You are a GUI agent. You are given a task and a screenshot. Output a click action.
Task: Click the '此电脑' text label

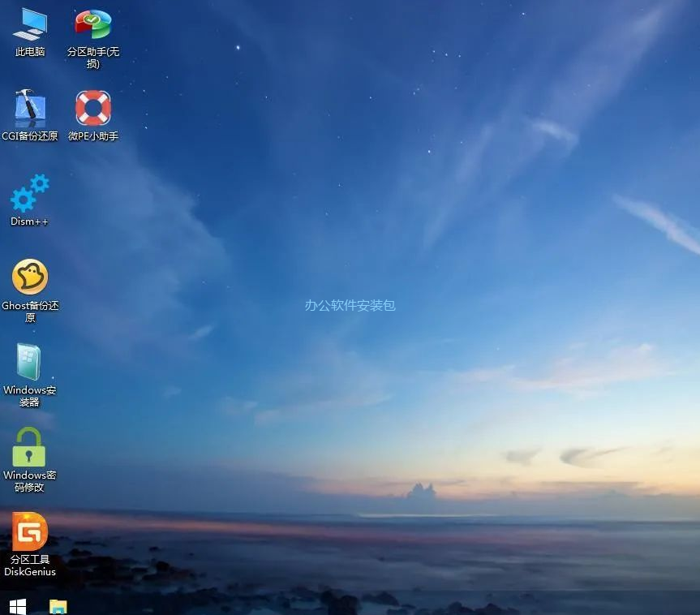[x=30, y=52]
